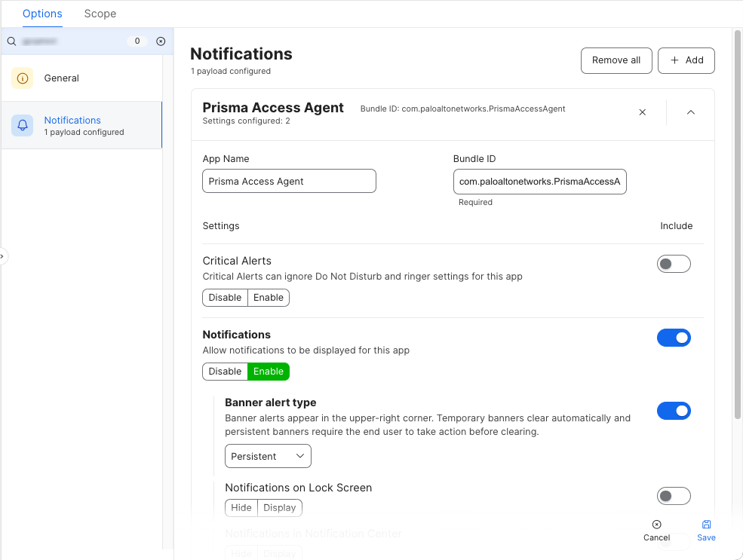Switch to the Scope tab
This screenshot has width=743, height=560.
pyautogui.click(x=100, y=14)
